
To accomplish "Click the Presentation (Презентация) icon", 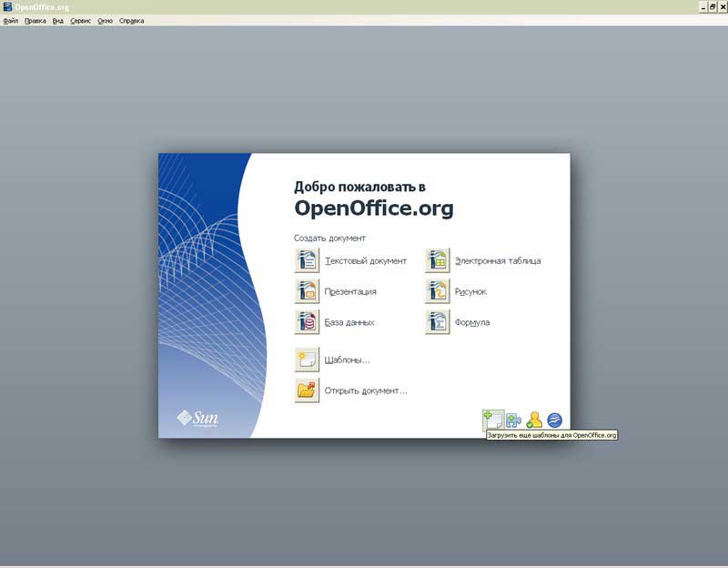I will (307, 291).
